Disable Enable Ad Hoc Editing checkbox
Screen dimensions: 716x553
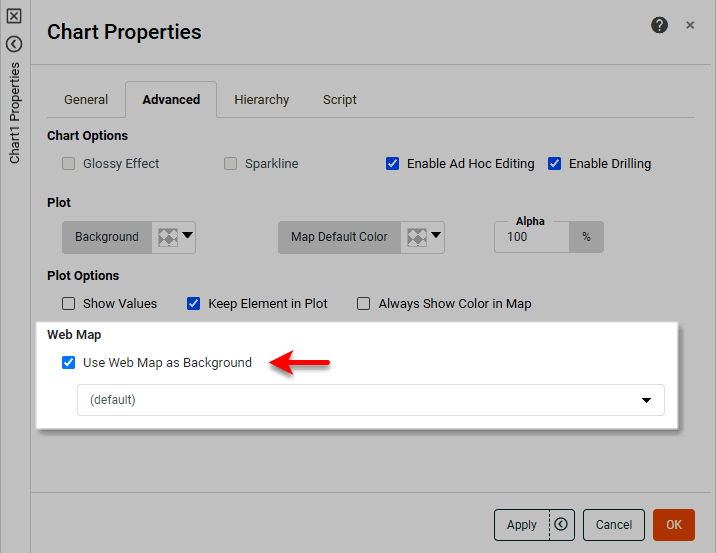click(393, 164)
